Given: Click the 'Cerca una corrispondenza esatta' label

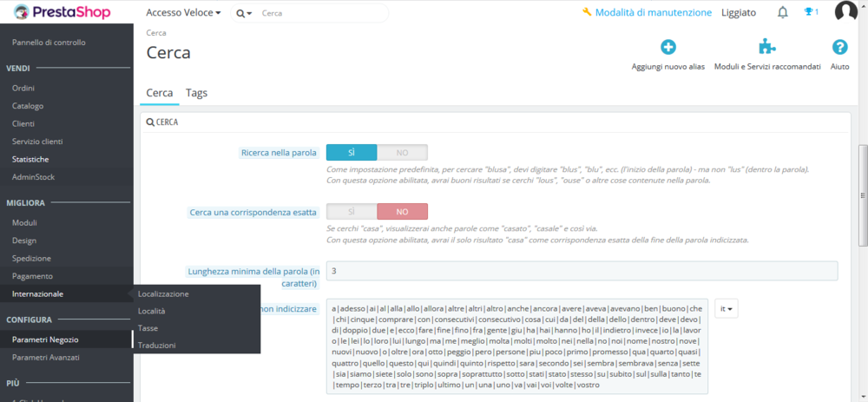Looking at the screenshot, I should (253, 212).
